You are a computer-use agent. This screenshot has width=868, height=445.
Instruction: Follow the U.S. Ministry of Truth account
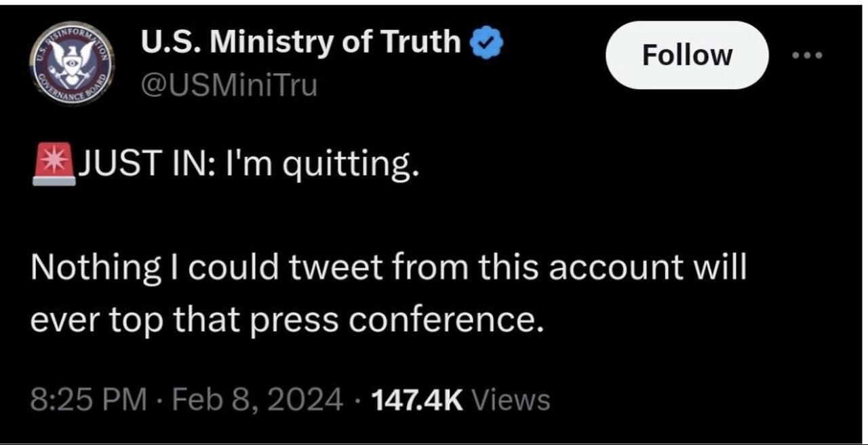click(687, 55)
